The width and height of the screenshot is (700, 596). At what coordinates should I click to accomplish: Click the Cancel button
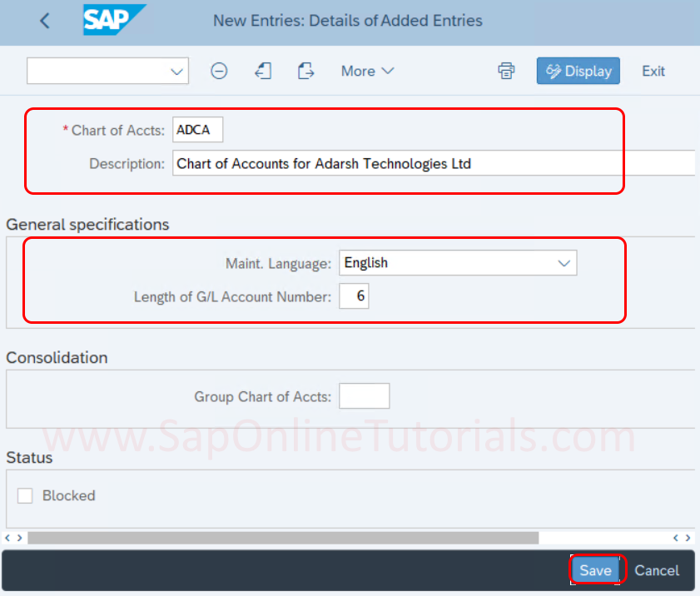pos(657,570)
